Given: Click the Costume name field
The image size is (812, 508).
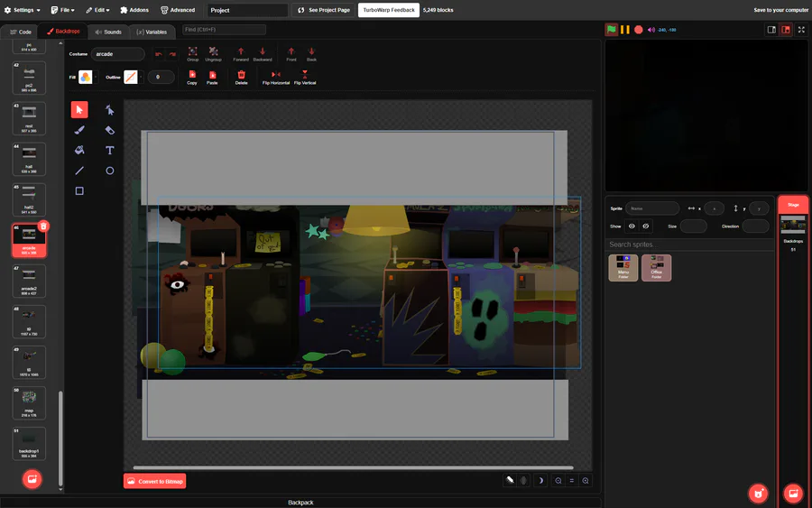Looking at the screenshot, I should point(118,54).
